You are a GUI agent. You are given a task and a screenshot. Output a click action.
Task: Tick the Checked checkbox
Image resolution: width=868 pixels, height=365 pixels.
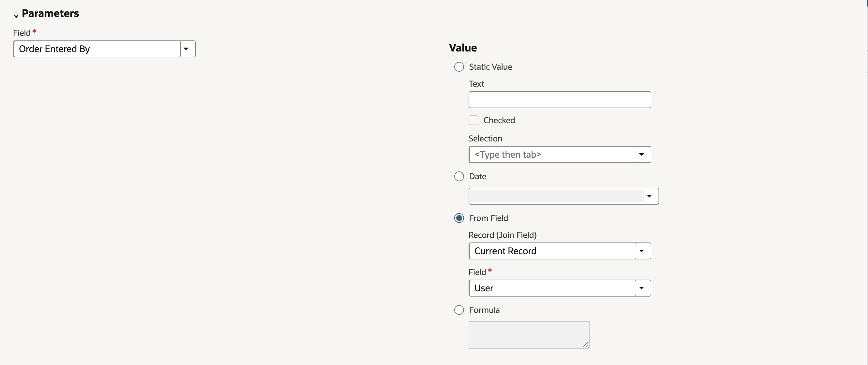[473, 120]
